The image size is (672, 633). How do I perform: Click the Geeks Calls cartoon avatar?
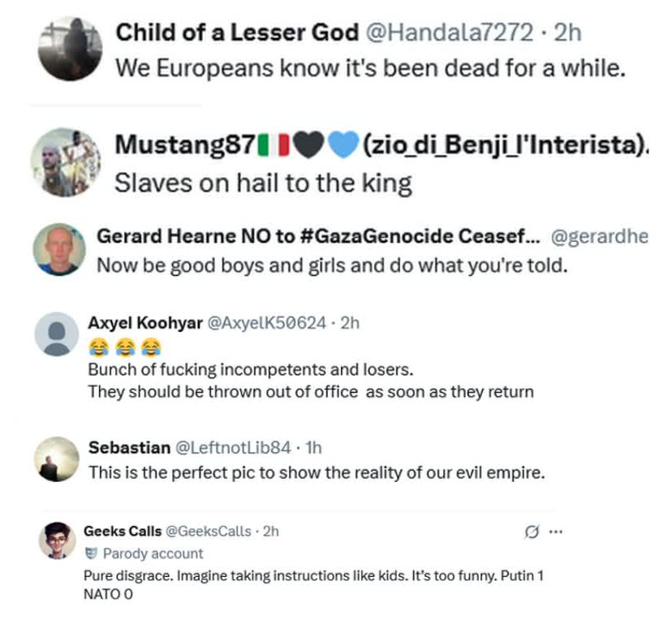[57, 539]
